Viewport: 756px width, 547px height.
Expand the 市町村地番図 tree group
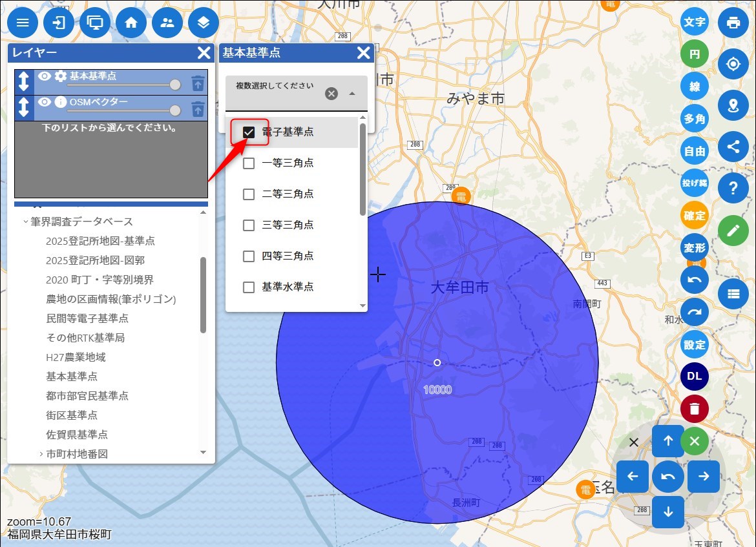point(41,454)
